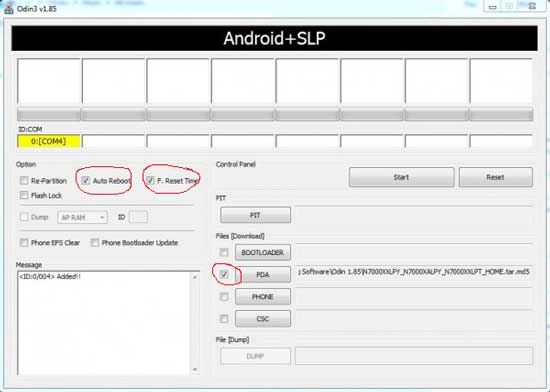
Task: Click the Start button
Action: 402,177
